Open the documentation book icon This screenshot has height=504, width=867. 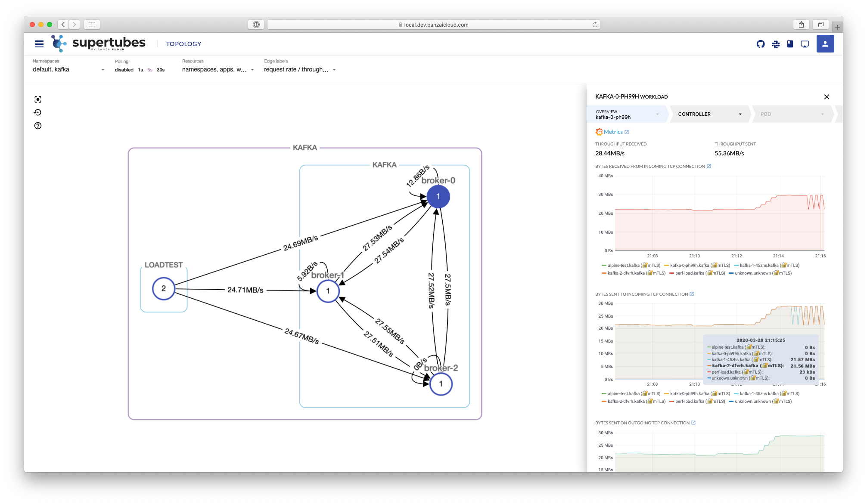click(x=790, y=44)
